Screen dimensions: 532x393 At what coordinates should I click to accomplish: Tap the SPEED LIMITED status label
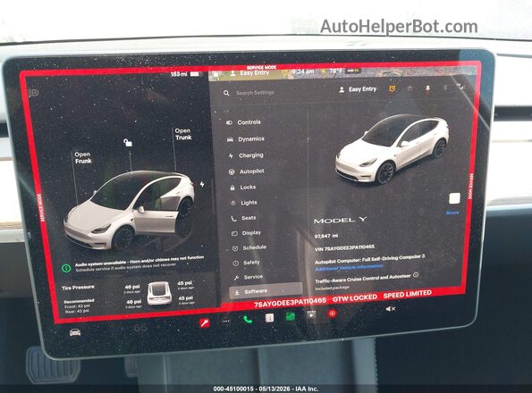click(408, 294)
